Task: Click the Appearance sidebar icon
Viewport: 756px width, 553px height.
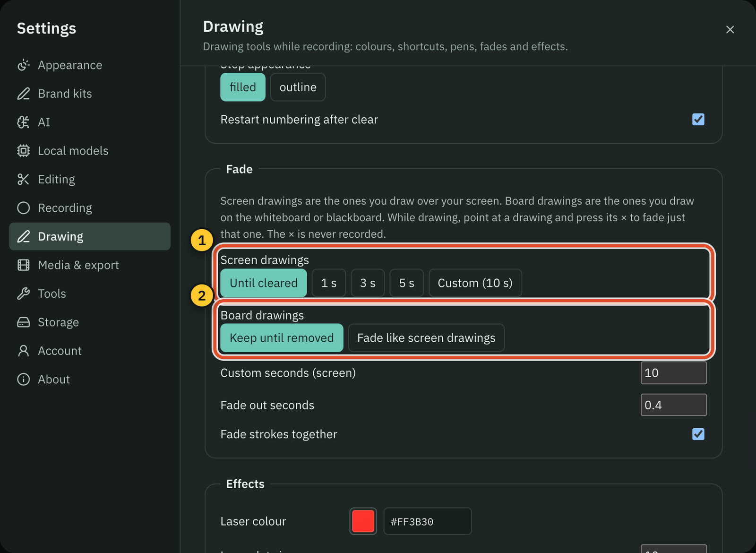Action: point(24,65)
